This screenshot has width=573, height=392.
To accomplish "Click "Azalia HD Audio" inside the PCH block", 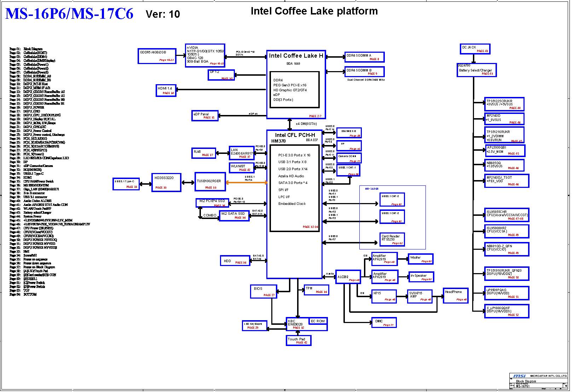I will [x=291, y=176].
